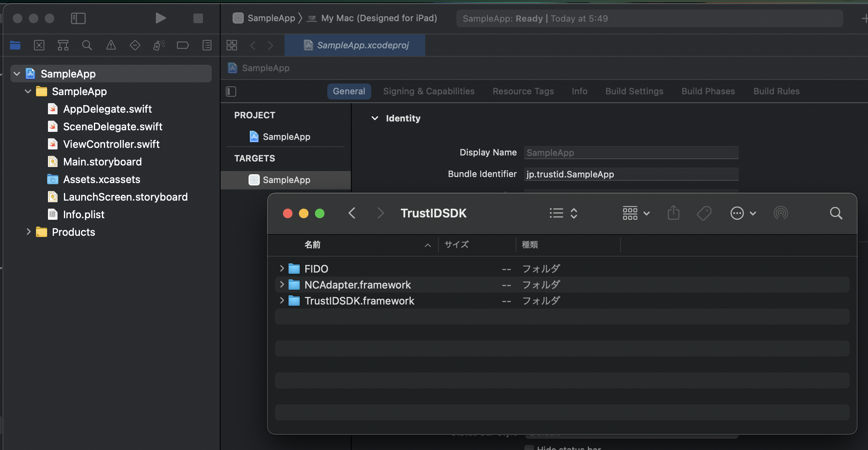Expand the FIDO folder in Finder
The height and width of the screenshot is (450, 868).
(282, 268)
